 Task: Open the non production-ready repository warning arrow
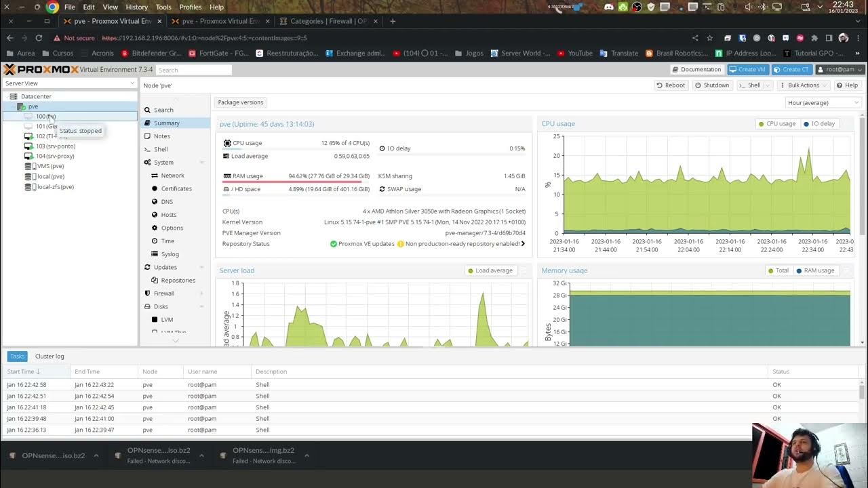point(523,243)
